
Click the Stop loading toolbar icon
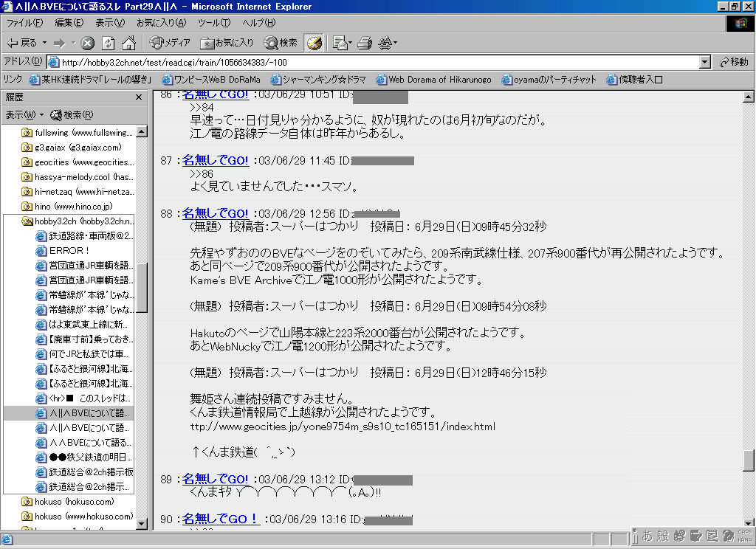[88, 43]
